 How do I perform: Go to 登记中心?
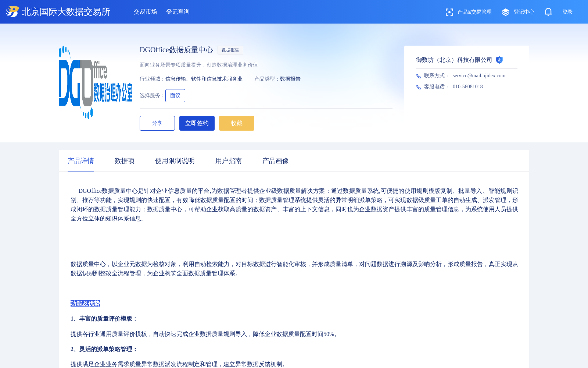[524, 12]
